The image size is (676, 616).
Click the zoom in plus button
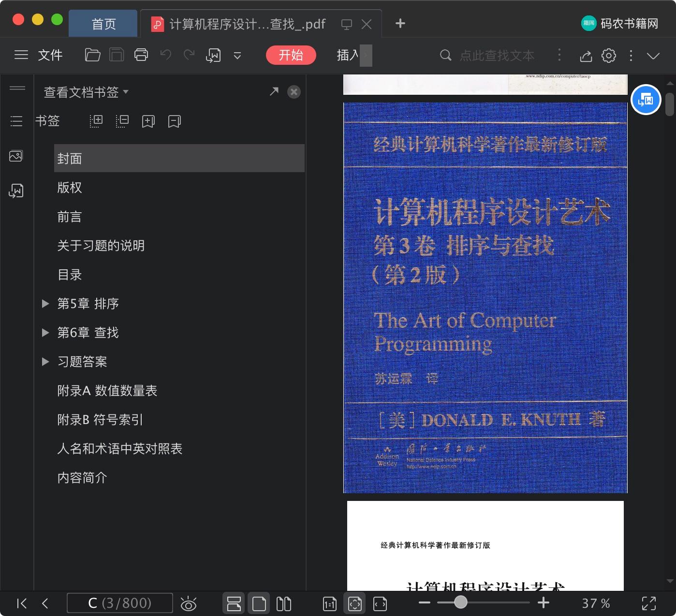544,602
